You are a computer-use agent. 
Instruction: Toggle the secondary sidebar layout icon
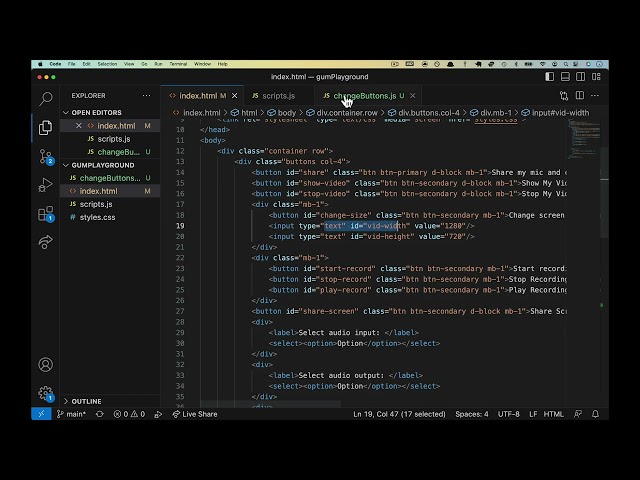580,77
